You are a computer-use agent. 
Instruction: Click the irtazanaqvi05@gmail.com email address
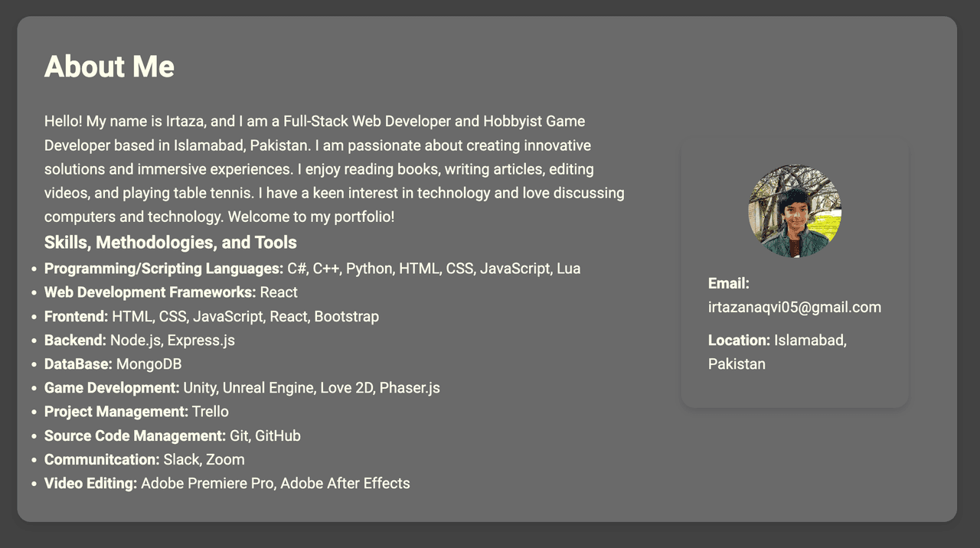[794, 307]
